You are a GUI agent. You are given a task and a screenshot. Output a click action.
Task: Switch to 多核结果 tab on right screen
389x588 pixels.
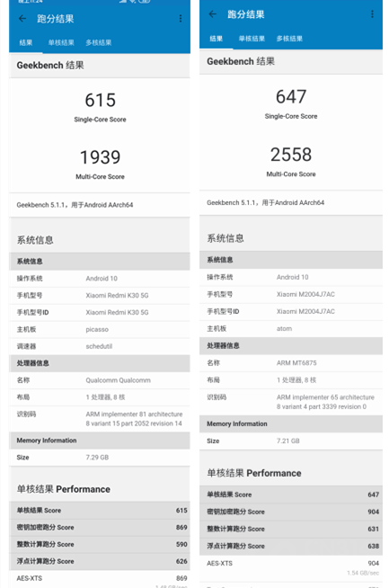pyautogui.click(x=289, y=39)
